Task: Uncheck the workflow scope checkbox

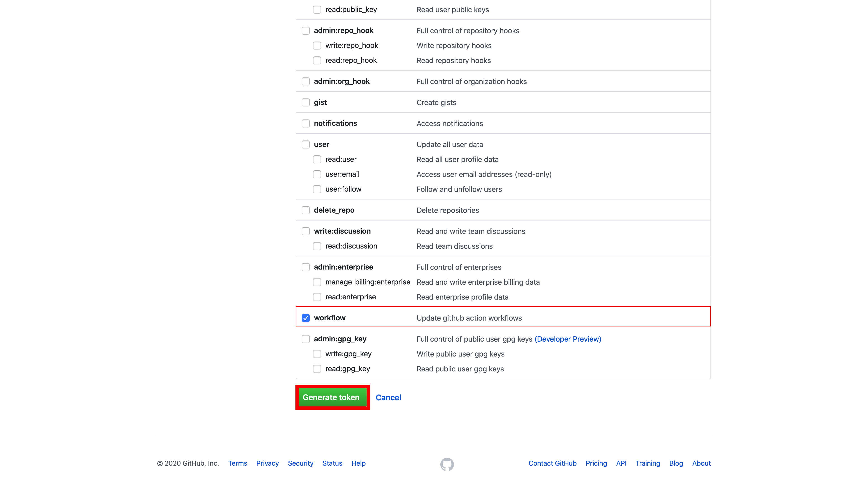Action: point(306,318)
